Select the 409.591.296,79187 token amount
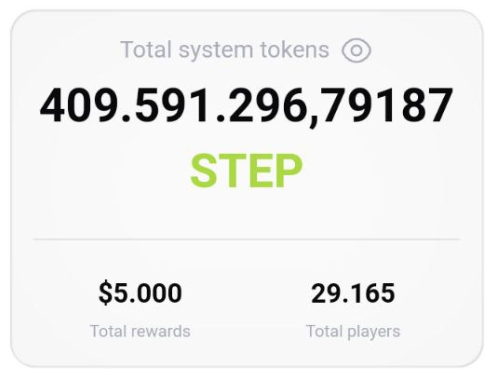The image size is (490, 373). coord(246,106)
